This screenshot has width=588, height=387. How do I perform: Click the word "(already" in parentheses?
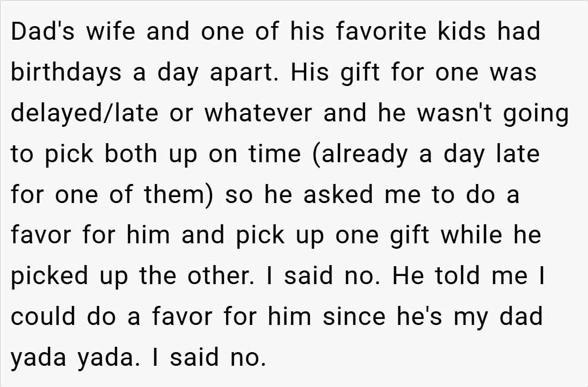(359, 155)
